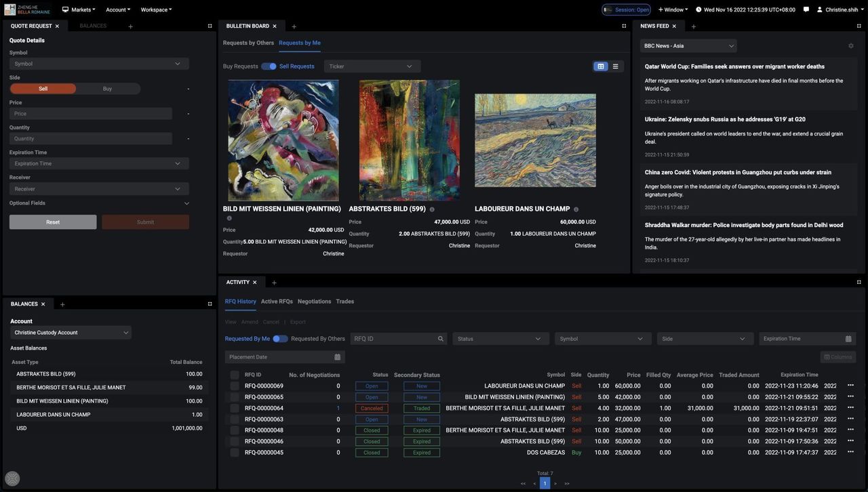Open the Bild Mit Weissen Linien painting thumbnail
The height and width of the screenshot is (492, 868).
(283, 140)
